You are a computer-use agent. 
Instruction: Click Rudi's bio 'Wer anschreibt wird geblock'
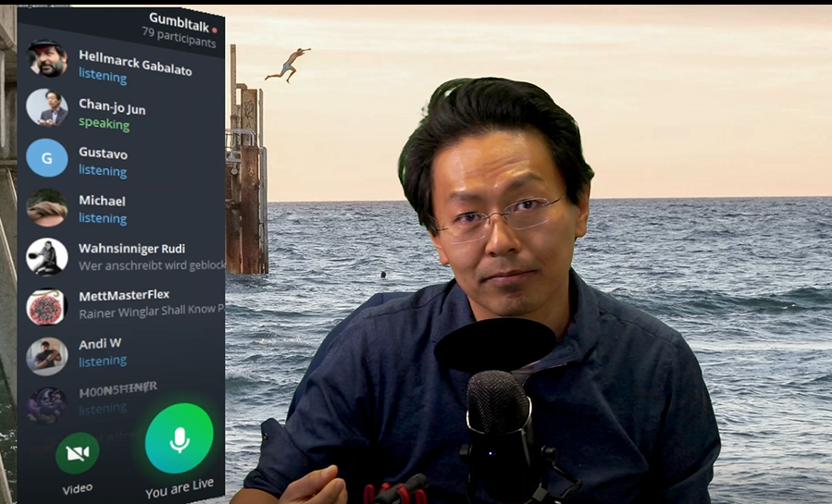152,265
